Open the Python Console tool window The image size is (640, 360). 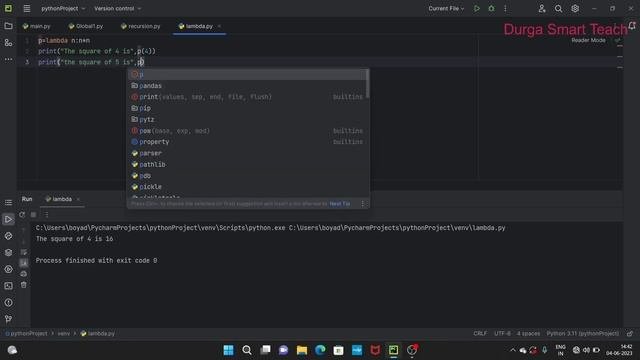(8, 236)
